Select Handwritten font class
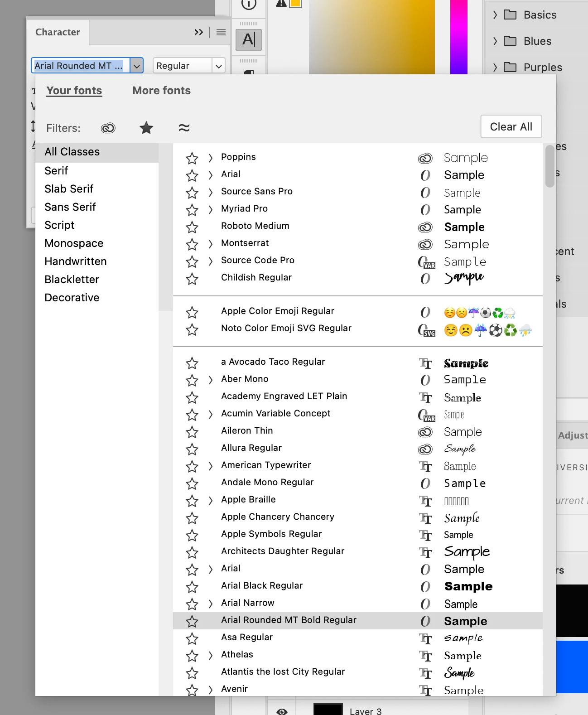Image resolution: width=588 pixels, height=715 pixels. tap(76, 261)
